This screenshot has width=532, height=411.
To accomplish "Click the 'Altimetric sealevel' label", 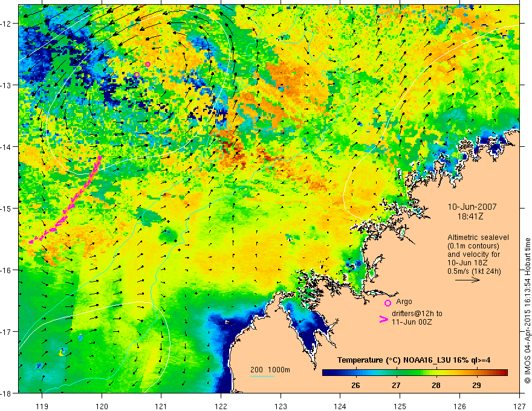I will pyautogui.click(x=478, y=238).
